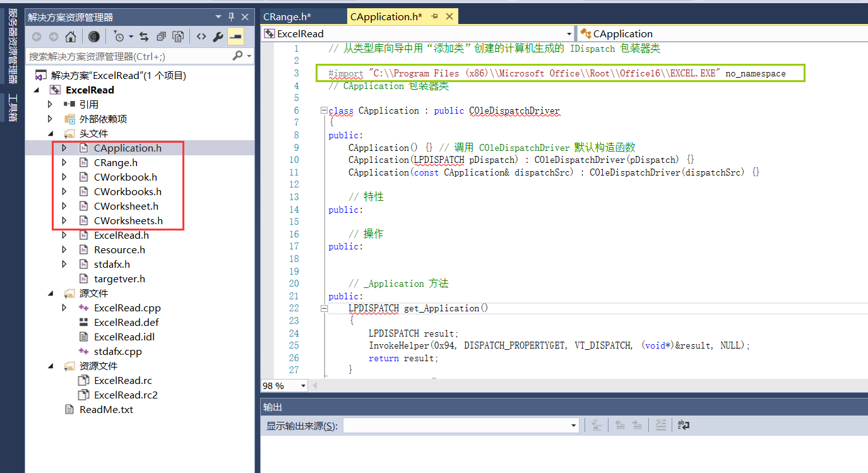Image resolution: width=868 pixels, height=473 pixels.
Task: Select the solution 'ExcelRead' (1 个项目) node
Action: [x=118, y=75]
